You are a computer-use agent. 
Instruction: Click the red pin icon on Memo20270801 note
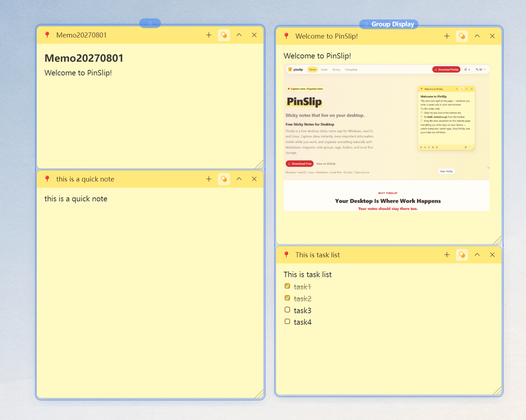47,35
